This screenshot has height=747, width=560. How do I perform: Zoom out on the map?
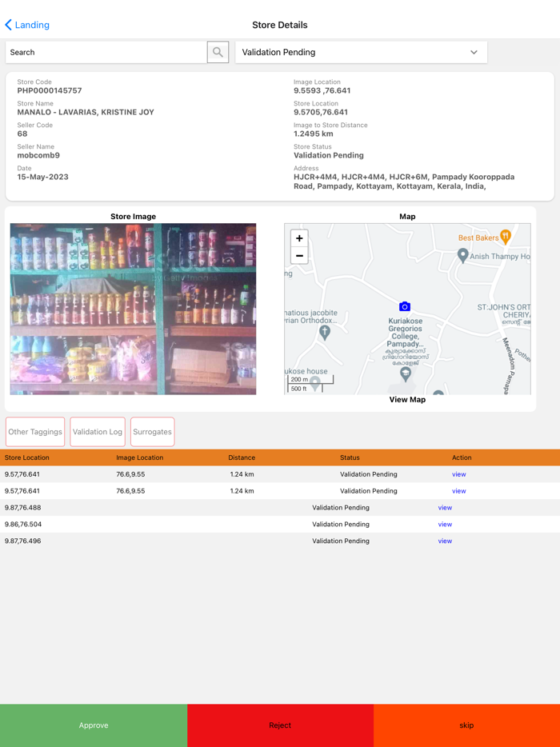tap(299, 256)
